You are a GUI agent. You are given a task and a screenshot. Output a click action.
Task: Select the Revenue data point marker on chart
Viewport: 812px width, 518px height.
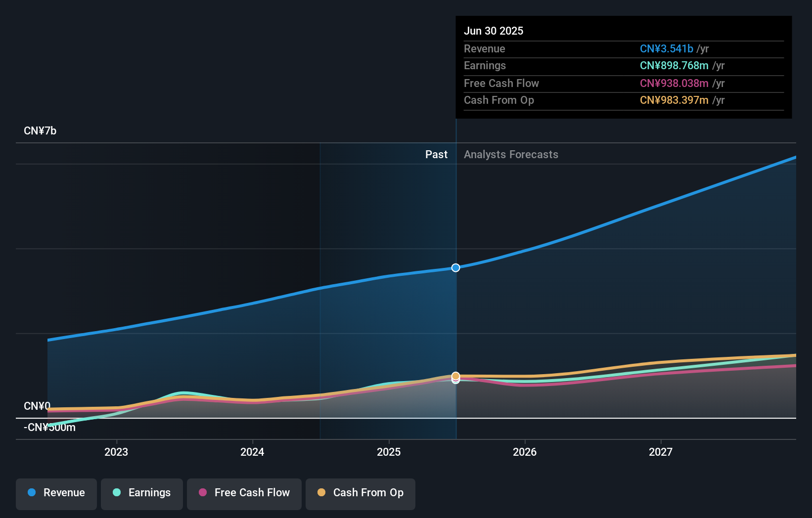[x=455, y=267]
